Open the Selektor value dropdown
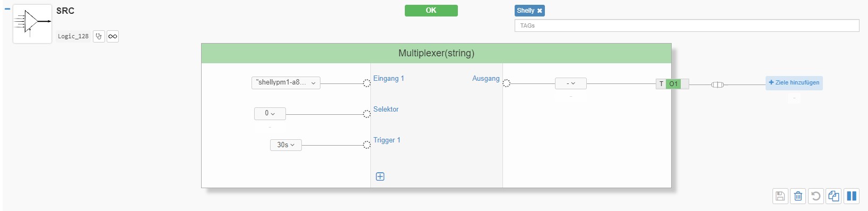The height and width of the screenshot is (211, 868). point(270,113)
